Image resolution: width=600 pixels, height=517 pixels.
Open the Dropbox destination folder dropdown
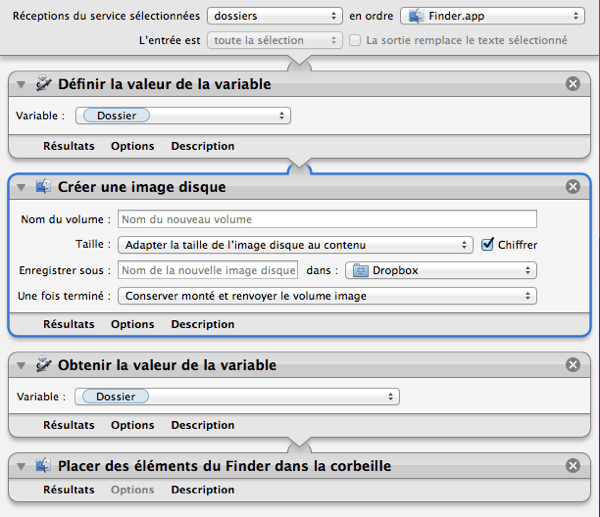(x=440, y=270)
